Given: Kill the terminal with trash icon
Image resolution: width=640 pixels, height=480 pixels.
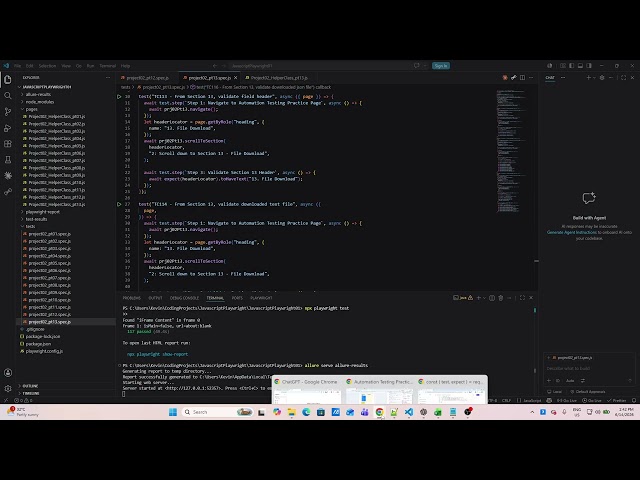Looking at the screenshot, I should 501,298.
